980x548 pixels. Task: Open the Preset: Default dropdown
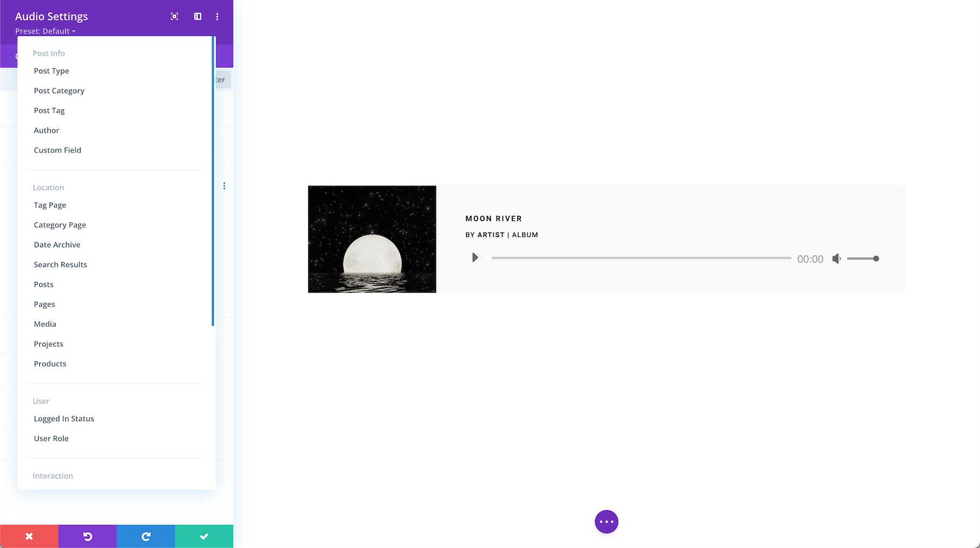click(46, 31)
